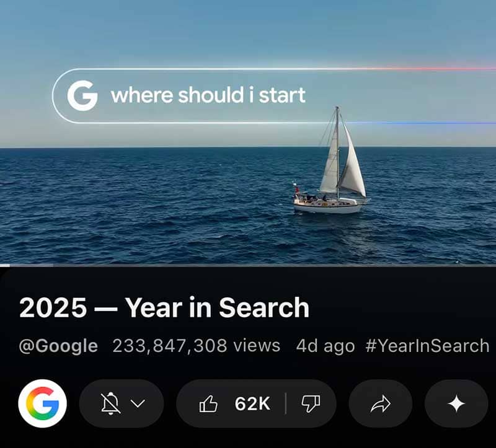Seek using the video progress bar
This screenshot has height=448, width=496.
click(x=248, y=265)
